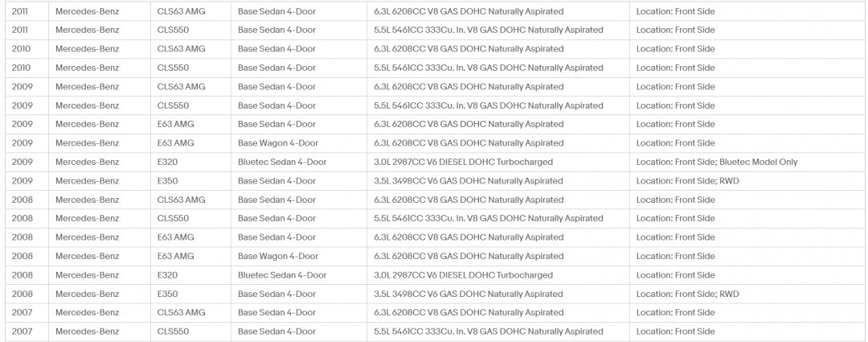Click 'Location: Front Side; RWD' in 2008 E350 row
The height and width of the screenshot is (342, 868).
[687, 294]
